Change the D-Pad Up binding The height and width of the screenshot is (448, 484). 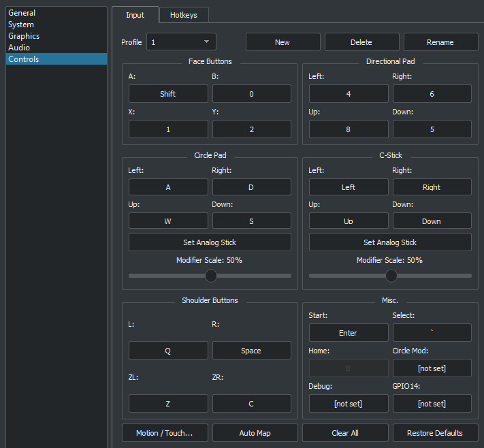click(349, 129)
